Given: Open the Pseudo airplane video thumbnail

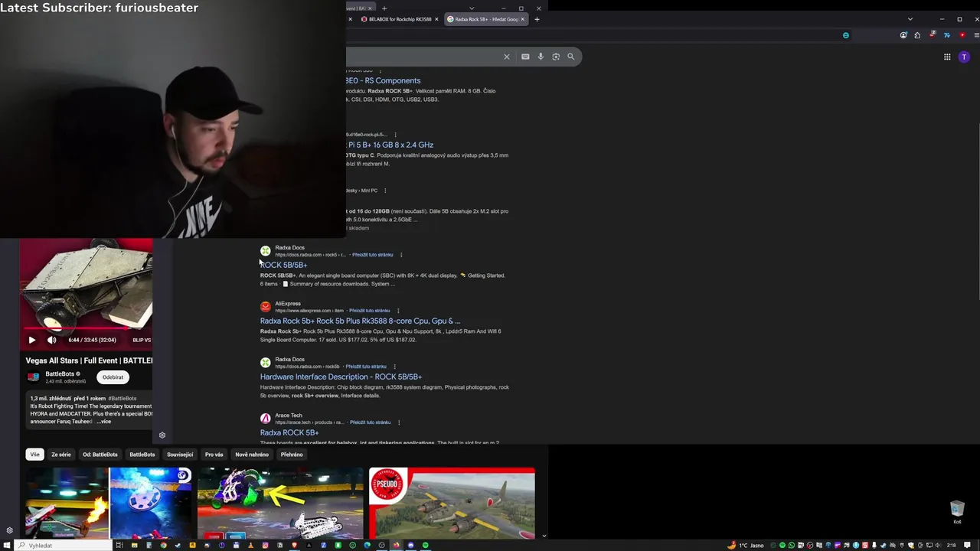Looking at the screenshot, I should [452, 504].
